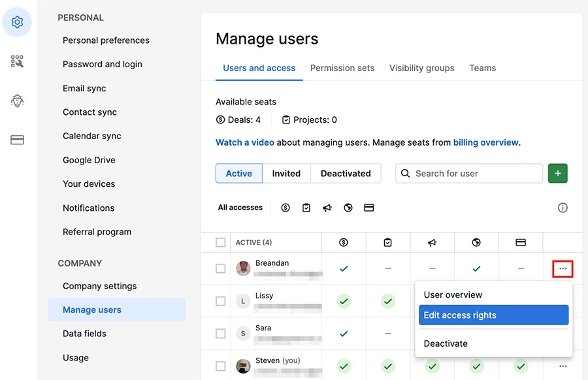Open the three-dot menu for Steven
Image resolution: width=588 pixels, height=380 pixels.
coord(563,366)
